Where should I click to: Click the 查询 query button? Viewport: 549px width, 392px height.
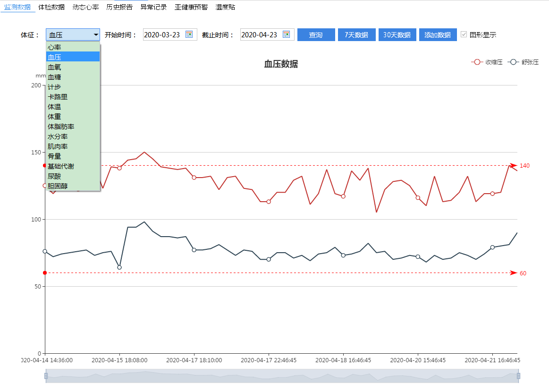tap(316, 34)
